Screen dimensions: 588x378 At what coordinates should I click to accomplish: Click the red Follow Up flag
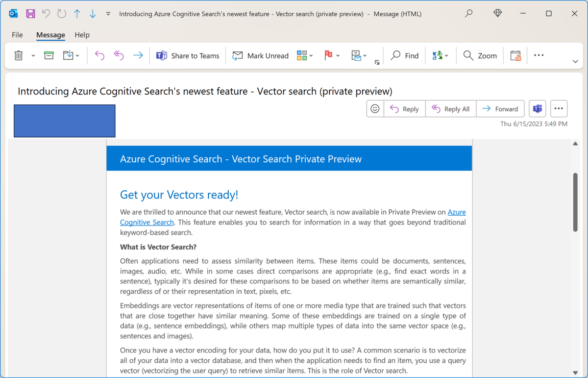click(x=328, y=55)
